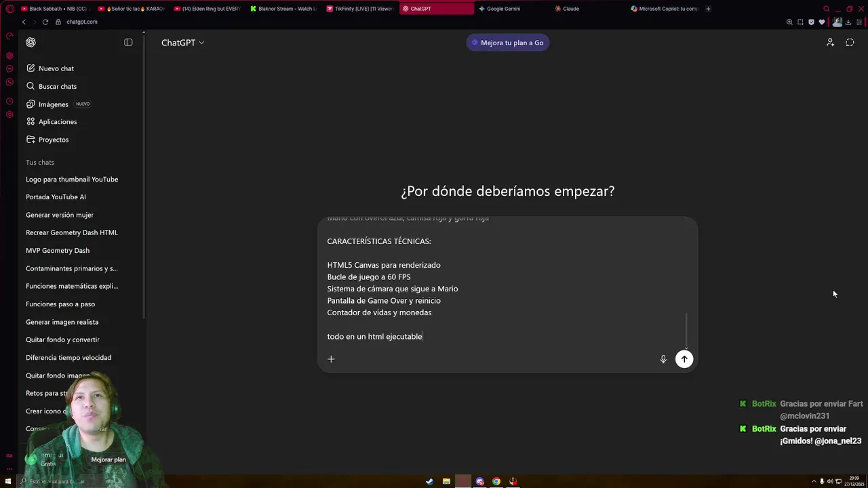Switch to the TikFinity LIVE tab

point(360,9)
